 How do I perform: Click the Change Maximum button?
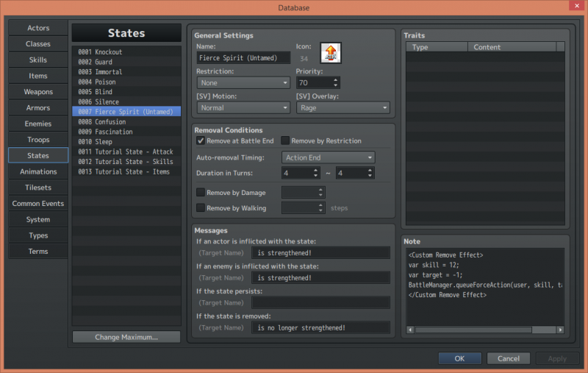[x=126, y=337]
